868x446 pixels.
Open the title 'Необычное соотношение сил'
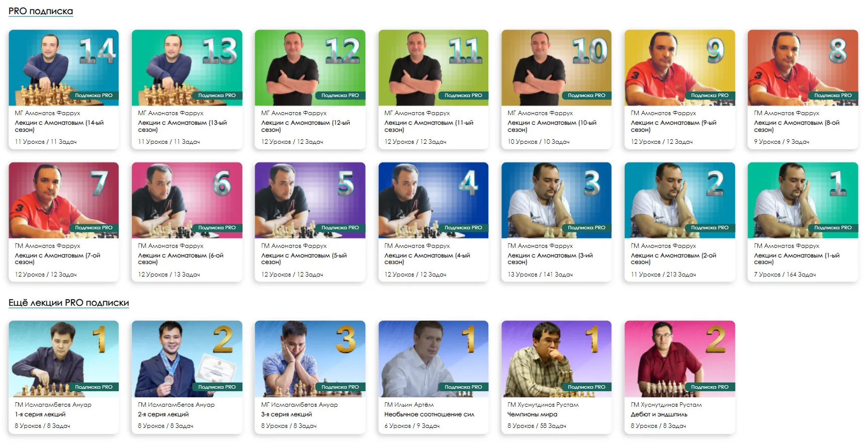click(x=429, y=414)
